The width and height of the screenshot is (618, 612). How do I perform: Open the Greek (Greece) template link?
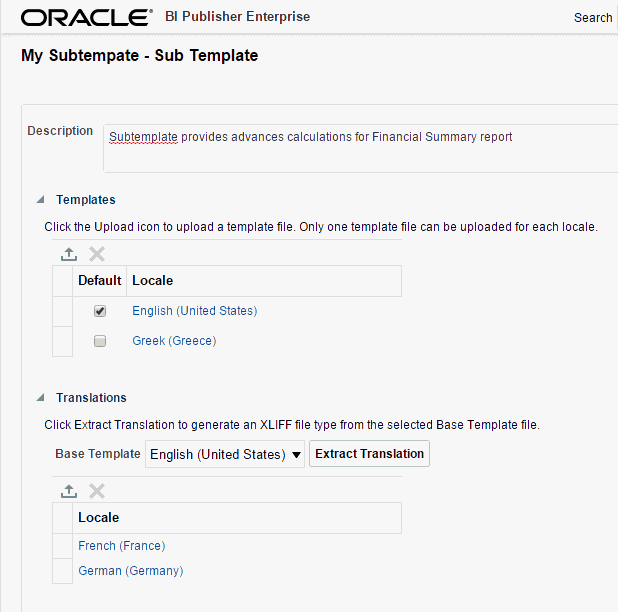tap(174, 341)
